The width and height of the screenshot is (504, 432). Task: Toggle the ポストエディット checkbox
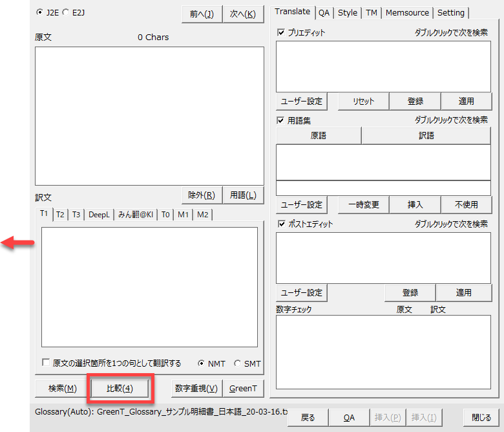click(280, 224)
